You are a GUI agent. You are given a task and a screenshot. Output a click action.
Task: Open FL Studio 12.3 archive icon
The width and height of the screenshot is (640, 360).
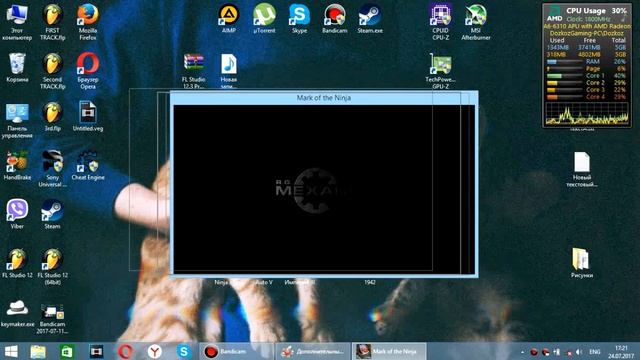pyautogui.click(x=194, y=71)
